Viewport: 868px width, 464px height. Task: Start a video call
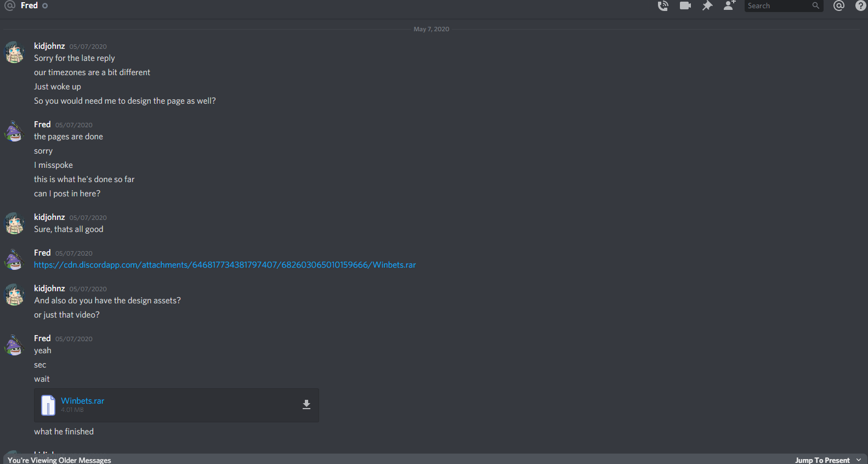click(685, 5)
